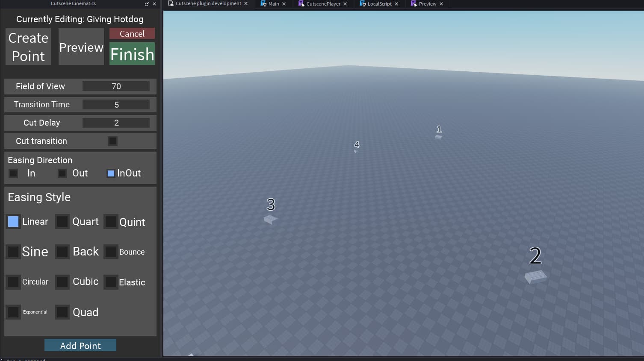Select camera point 4 in viewport

pyautogui.click(x=355, y=151)
